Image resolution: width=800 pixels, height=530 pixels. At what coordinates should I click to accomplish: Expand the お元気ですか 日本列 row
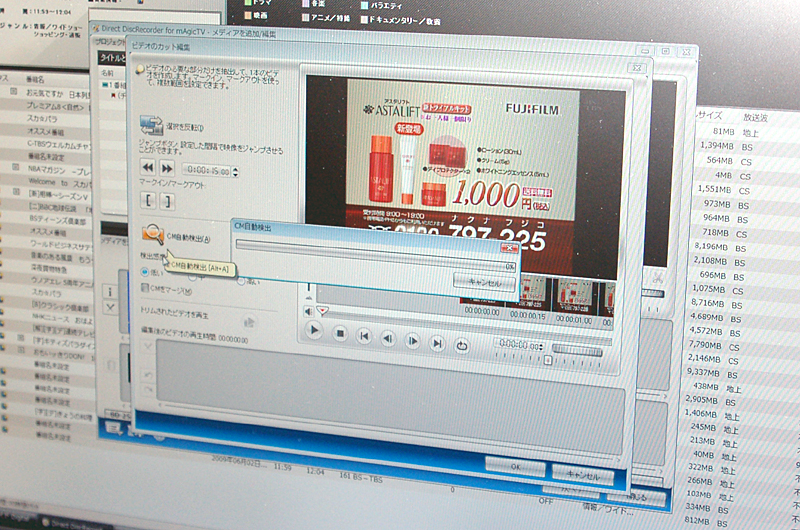[14, 92]
